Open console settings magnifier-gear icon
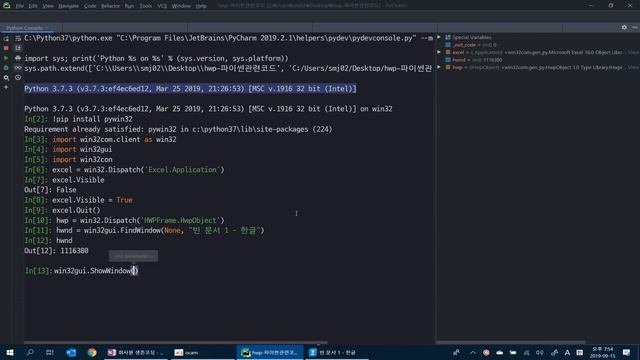This screenshot has height=360, width=640. point(6,78)
